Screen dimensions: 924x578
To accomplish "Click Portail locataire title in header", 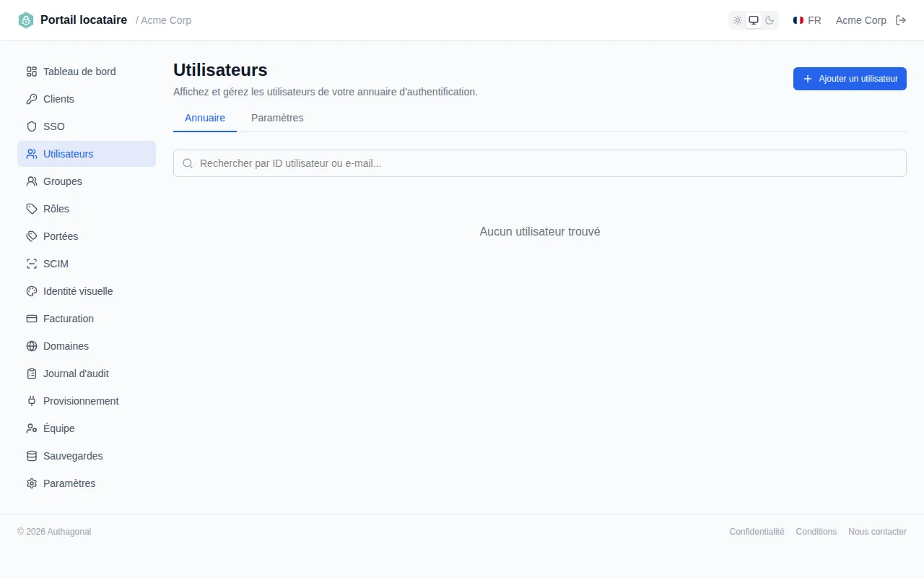I will tap(84, 20).
